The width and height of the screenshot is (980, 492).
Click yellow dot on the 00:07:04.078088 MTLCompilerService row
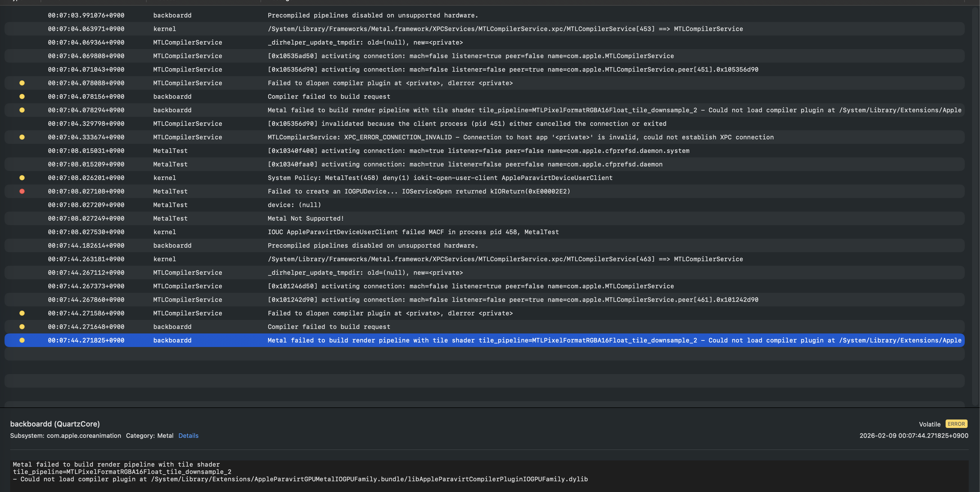[x=22, y=83]
